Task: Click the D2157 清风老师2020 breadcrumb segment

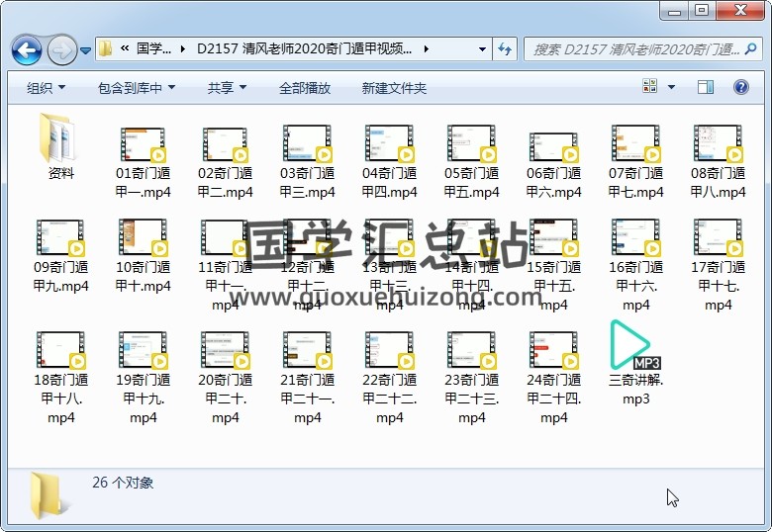Action: (304, 48)
